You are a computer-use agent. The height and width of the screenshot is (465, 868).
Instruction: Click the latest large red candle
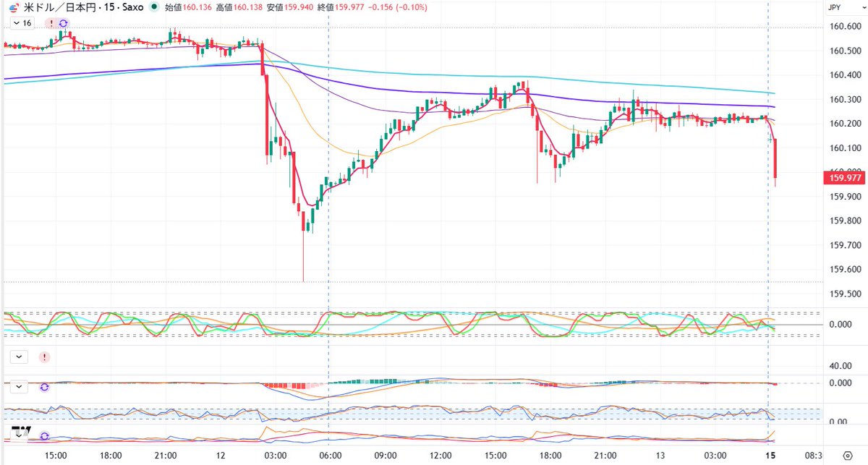coord(775,159)
